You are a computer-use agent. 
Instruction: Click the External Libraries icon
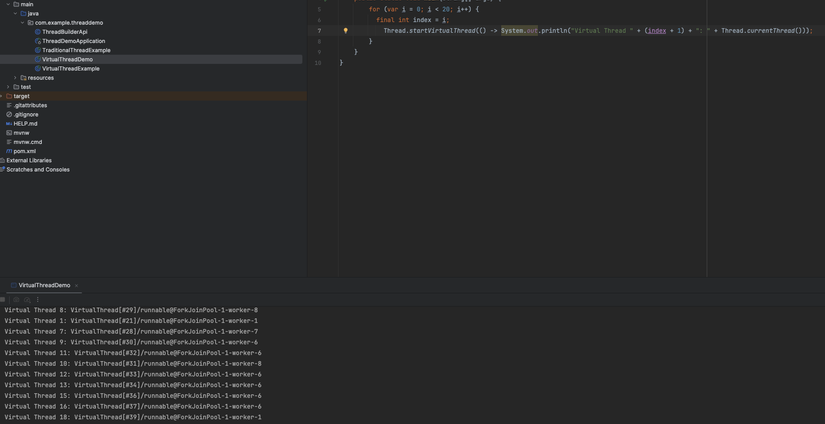click(2, 160)
